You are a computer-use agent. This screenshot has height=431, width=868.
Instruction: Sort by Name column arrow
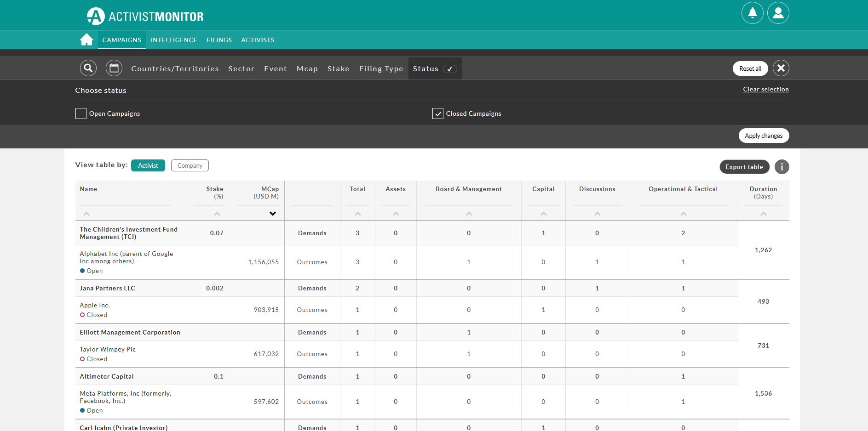click(x=86, y=214)
